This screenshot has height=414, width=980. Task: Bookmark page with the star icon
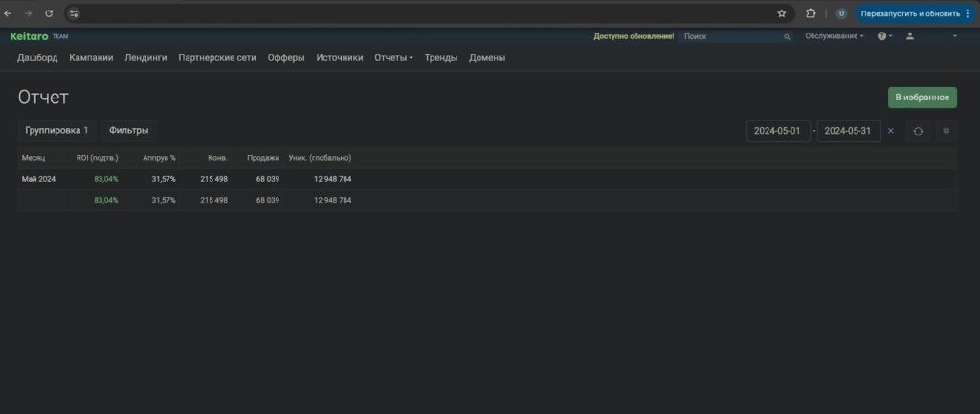[782, 13]
